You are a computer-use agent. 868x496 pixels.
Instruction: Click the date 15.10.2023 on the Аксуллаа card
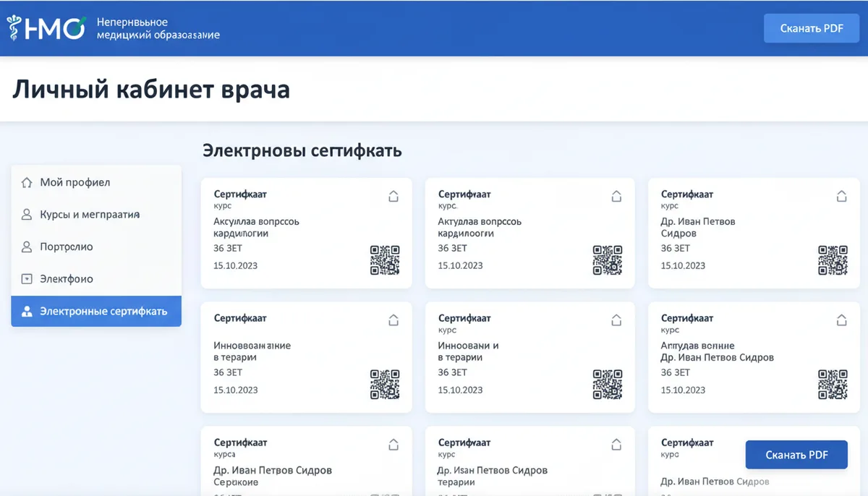236,265
